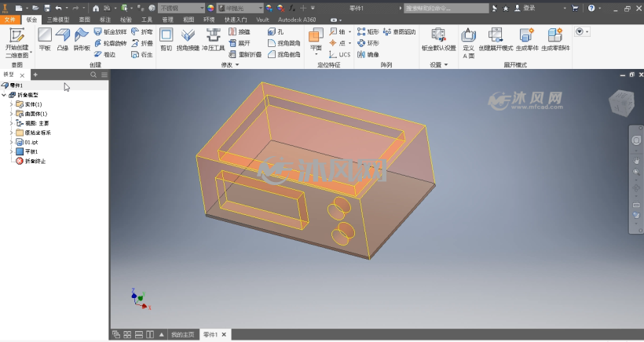Select the Contour Flange tool (异形板)
The width and height of the screenshot is (644, 342).
tap(82, 40)
